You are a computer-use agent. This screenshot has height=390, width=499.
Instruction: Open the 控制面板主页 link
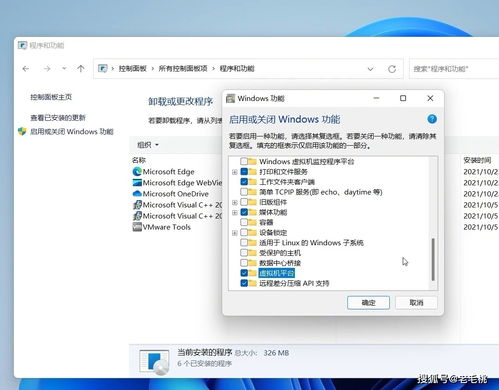pyautogui.click(x=51, y=97)
